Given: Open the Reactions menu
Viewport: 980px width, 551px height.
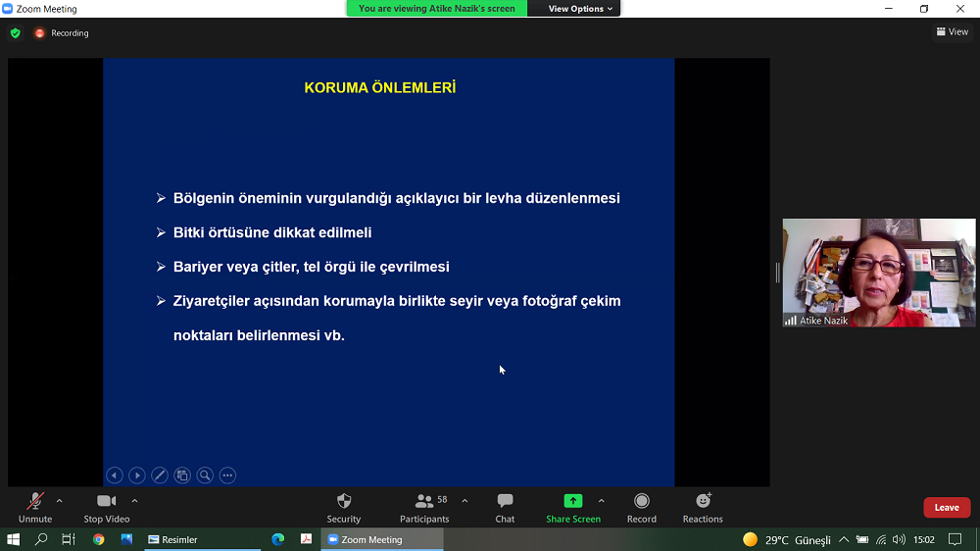Looking at the screenshot, I should tap(703, 508).
